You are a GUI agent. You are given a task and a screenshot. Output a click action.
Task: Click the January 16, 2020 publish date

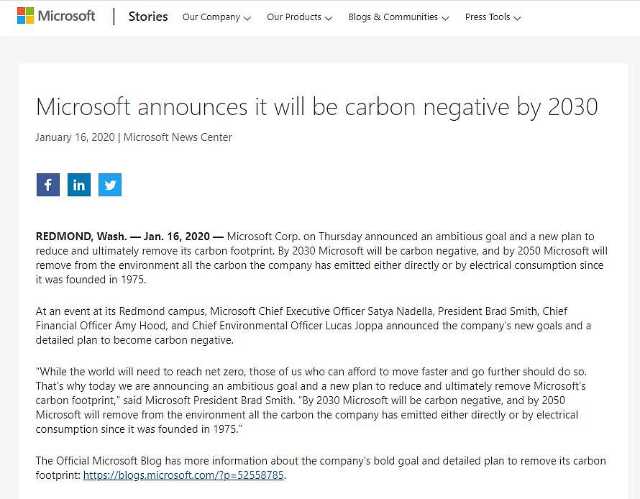(75, 137)
